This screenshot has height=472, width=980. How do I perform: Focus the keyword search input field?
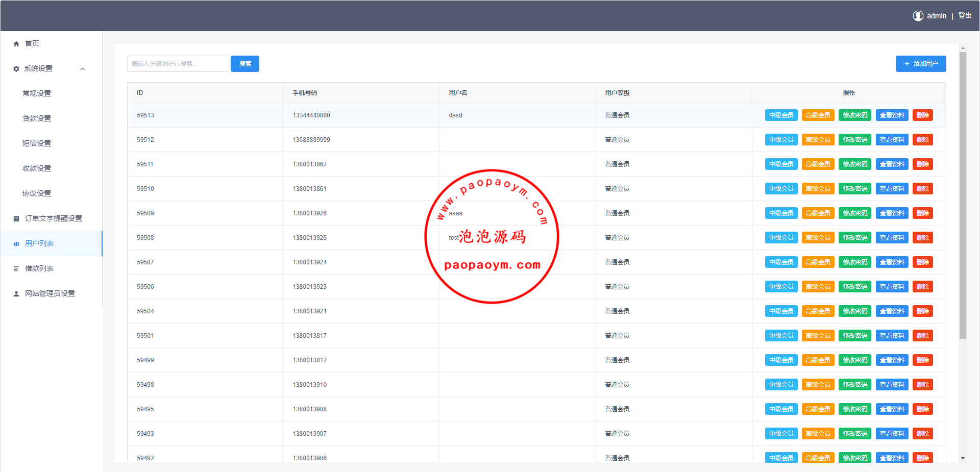click(178, 64)
